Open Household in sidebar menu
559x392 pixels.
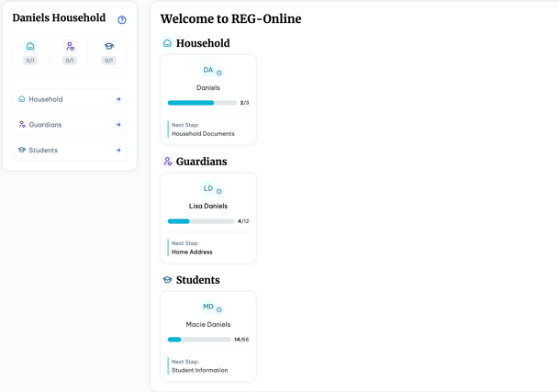click(46, 99)
